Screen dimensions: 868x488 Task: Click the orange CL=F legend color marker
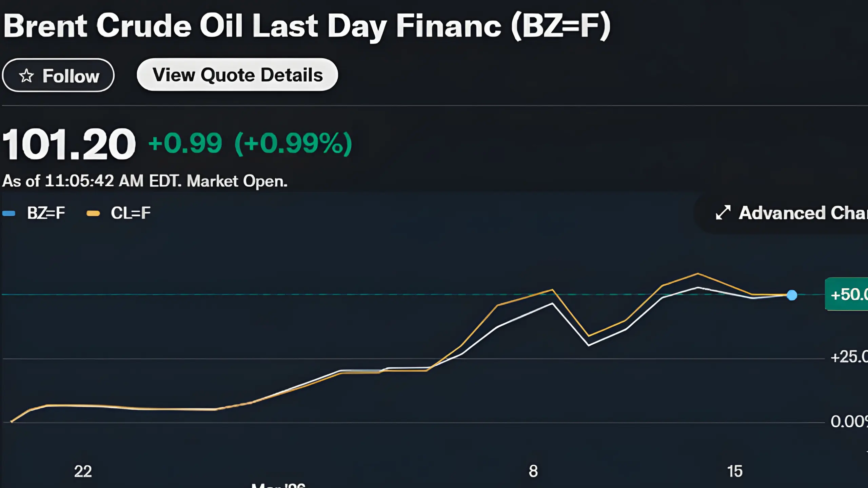coord(94,213)
